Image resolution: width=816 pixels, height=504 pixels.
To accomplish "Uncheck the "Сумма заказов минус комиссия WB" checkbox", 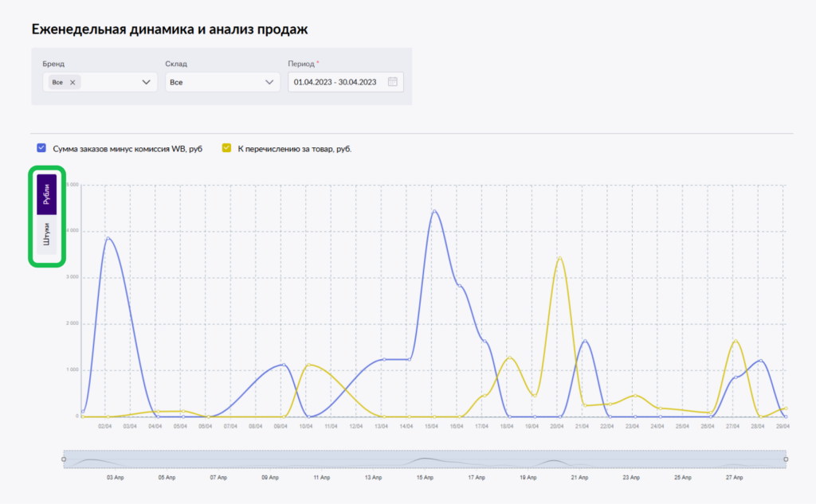I will click(x=41, y=148).
